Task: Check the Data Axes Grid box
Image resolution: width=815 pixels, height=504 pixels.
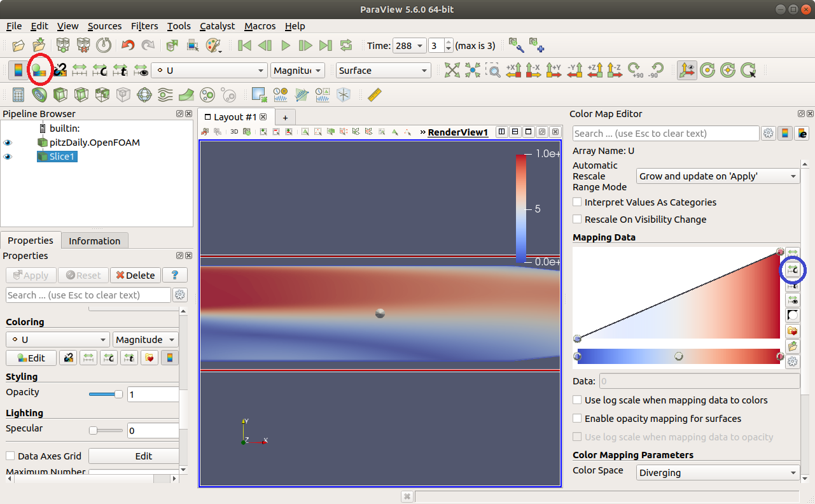Action: point(10,456)
